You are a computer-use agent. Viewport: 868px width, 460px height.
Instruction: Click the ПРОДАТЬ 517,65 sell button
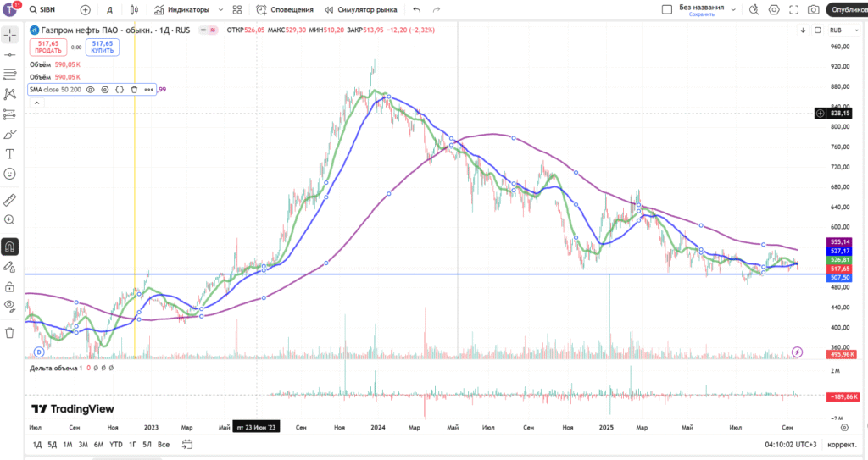[48, 47]
